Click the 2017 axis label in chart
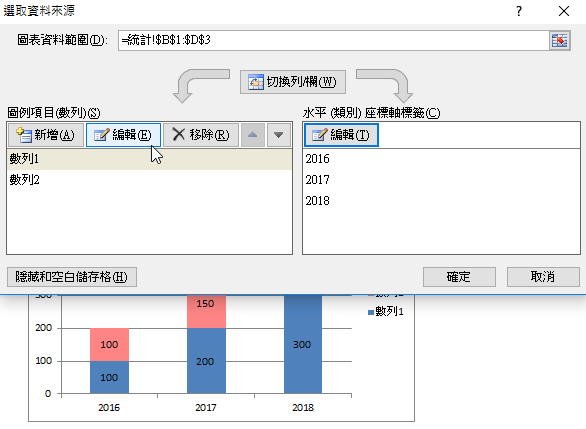 point(206,408)
